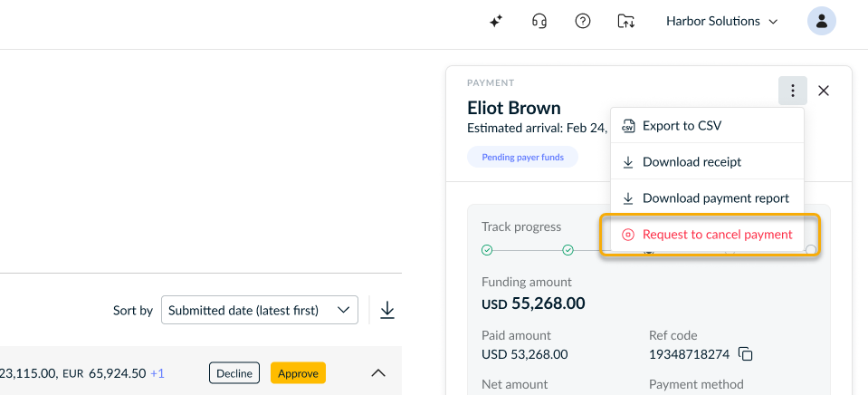Toggle the three-dot payment options menu
The image size is (868, 395).
click(793, 91)
